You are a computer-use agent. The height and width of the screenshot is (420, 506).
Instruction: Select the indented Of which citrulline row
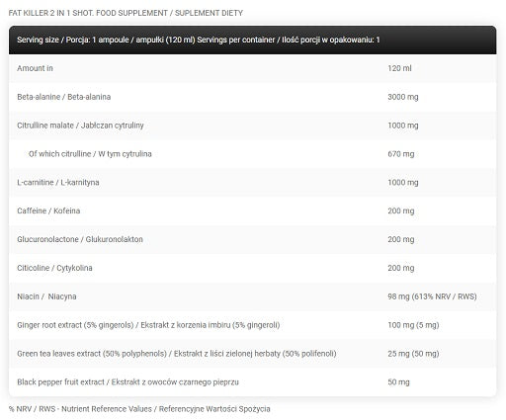tap(253, 154)
